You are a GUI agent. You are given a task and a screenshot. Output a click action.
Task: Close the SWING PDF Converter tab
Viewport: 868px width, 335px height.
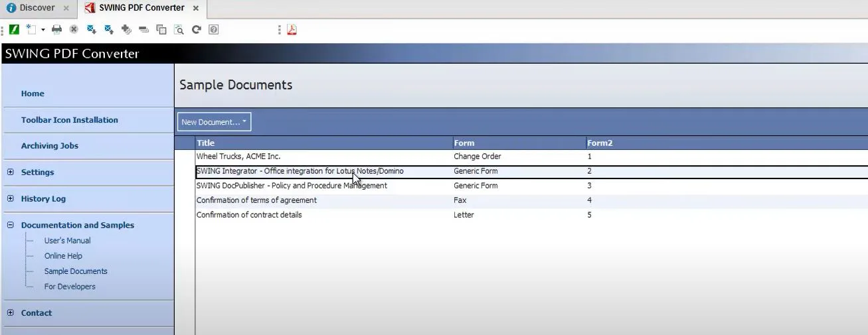click(x=196, y=8)
